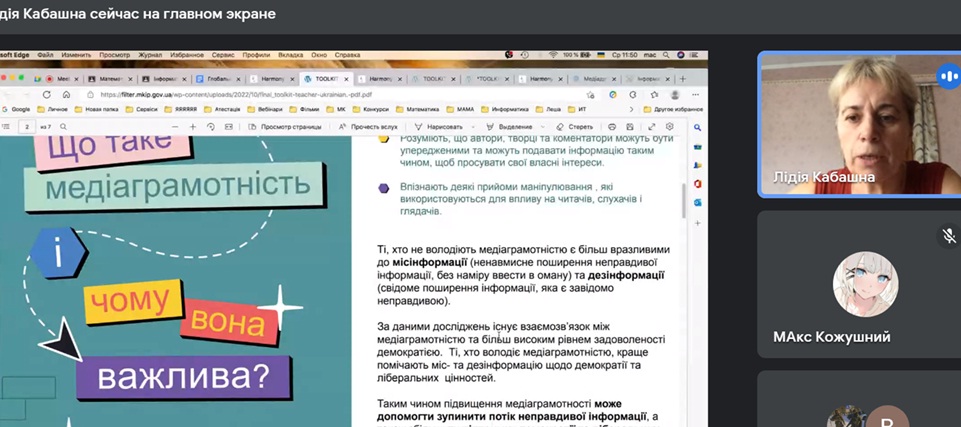The image size is (961, 427).
Task: Open the Математика bookmarks folder
Action: point(418,109)
